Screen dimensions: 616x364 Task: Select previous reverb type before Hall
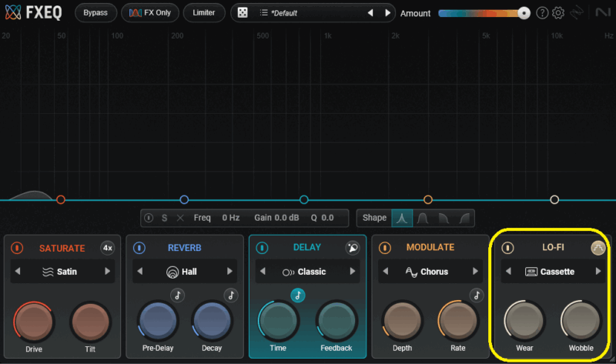[140, 272]
